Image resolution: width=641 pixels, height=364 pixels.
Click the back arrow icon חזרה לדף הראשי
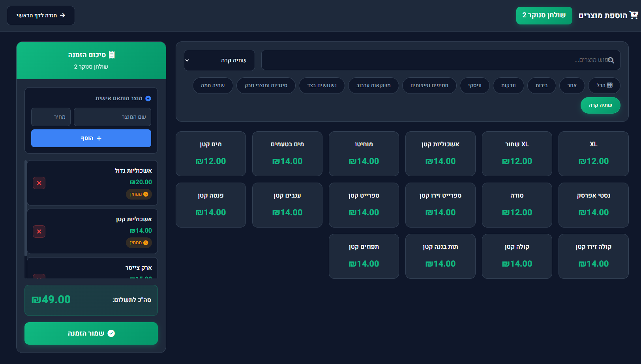pyautogui.click(x=62, y=15)
